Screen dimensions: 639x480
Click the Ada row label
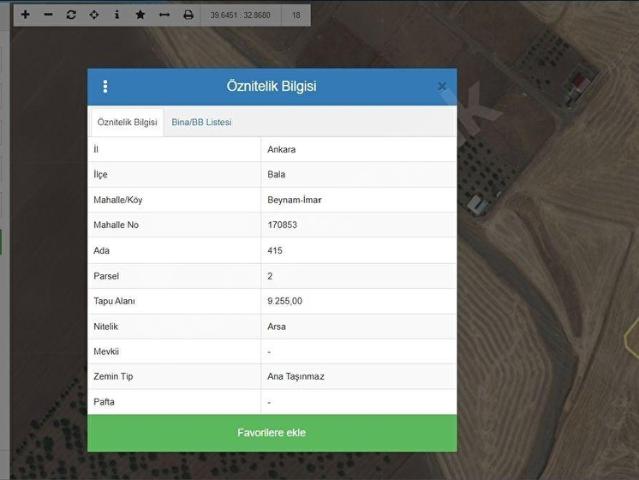pyautogui.click(x=101, y=251)
